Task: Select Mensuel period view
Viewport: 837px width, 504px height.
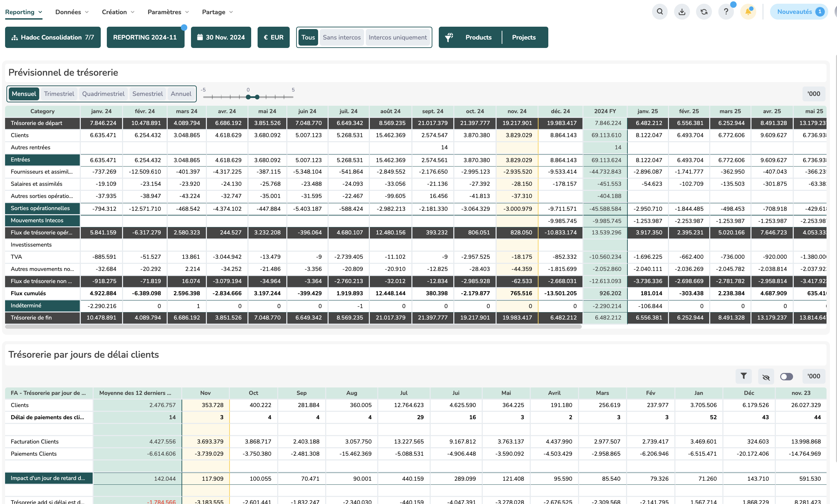Action: coord(24,94)
